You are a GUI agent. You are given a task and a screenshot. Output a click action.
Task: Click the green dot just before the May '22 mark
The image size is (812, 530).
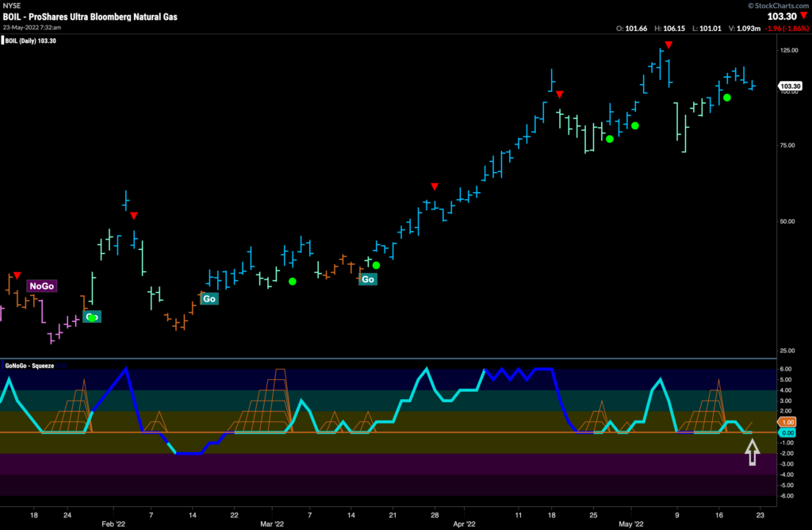(x=635, y=126)
